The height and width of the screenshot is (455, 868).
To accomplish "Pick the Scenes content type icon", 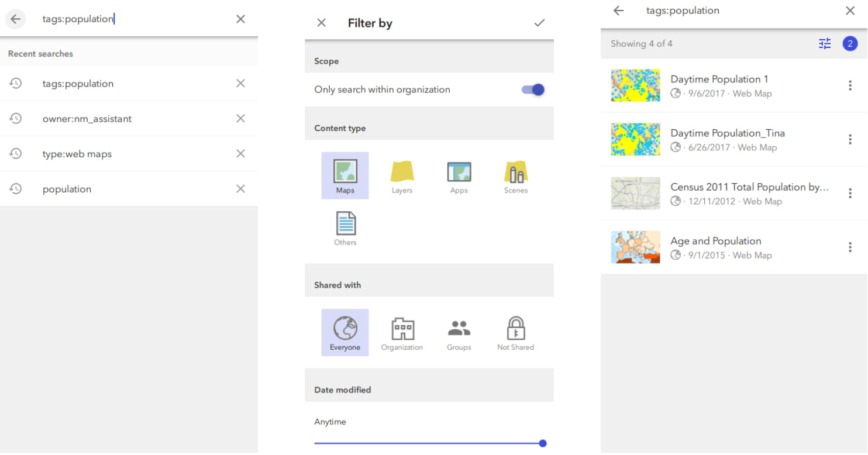I will [x=516, y=173].
